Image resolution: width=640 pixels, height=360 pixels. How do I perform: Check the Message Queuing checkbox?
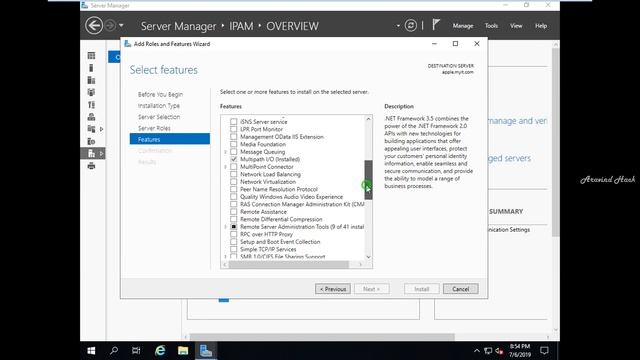pyautogui.click(x=233, y=151)
